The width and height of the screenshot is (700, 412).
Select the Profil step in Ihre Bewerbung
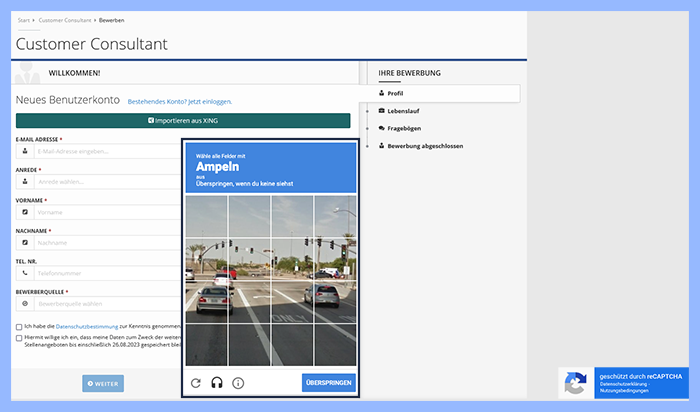click(395, 93)
